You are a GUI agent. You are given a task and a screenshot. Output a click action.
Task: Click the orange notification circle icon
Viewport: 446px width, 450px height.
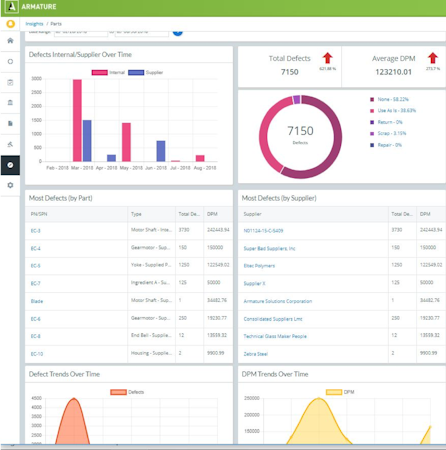pyautogui.click(x=11, y=24)
